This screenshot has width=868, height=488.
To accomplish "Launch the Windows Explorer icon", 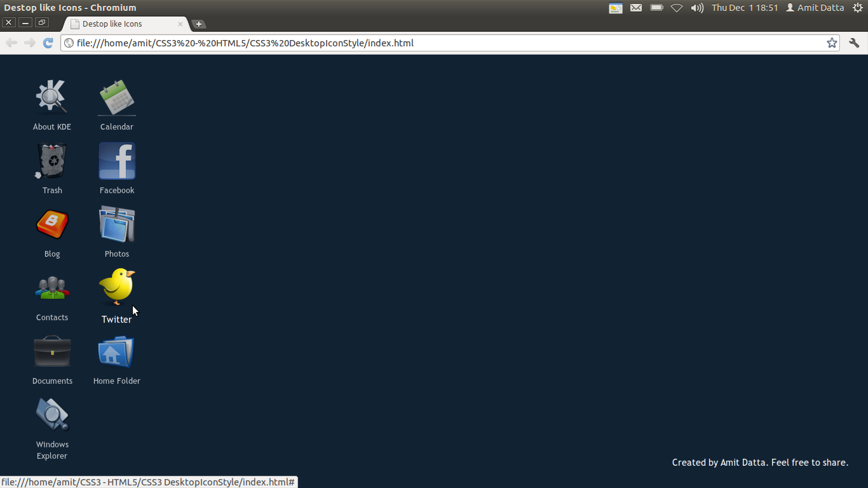I will (x=51, y=414).
